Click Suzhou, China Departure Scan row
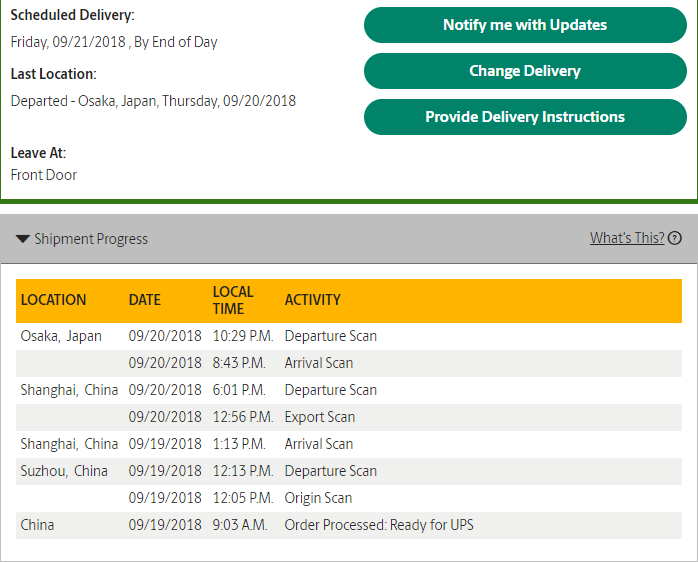 pos(349,471)
